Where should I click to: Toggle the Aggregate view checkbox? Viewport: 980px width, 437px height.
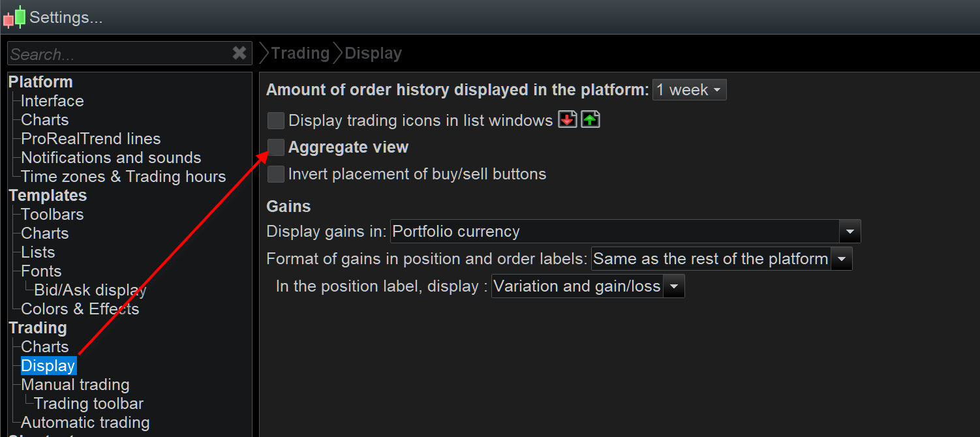pos(276,147)
